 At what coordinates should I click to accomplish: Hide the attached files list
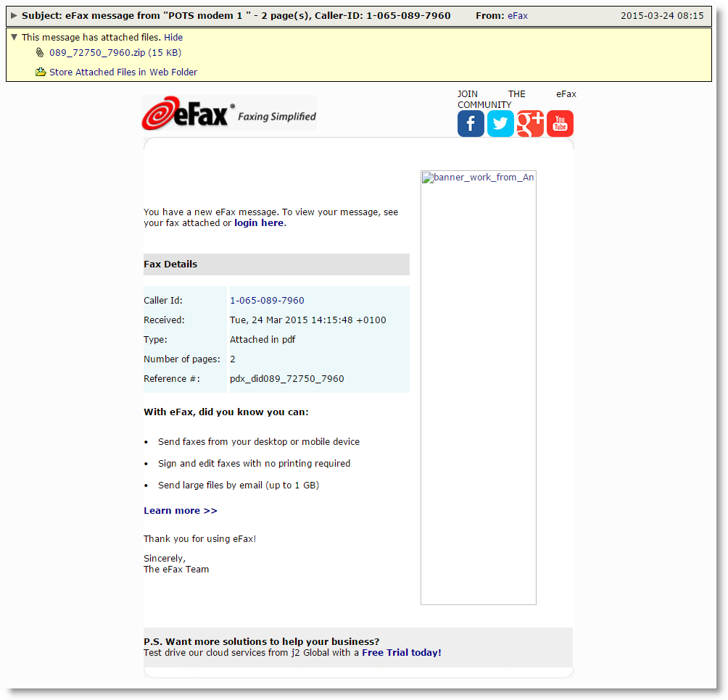173,37
